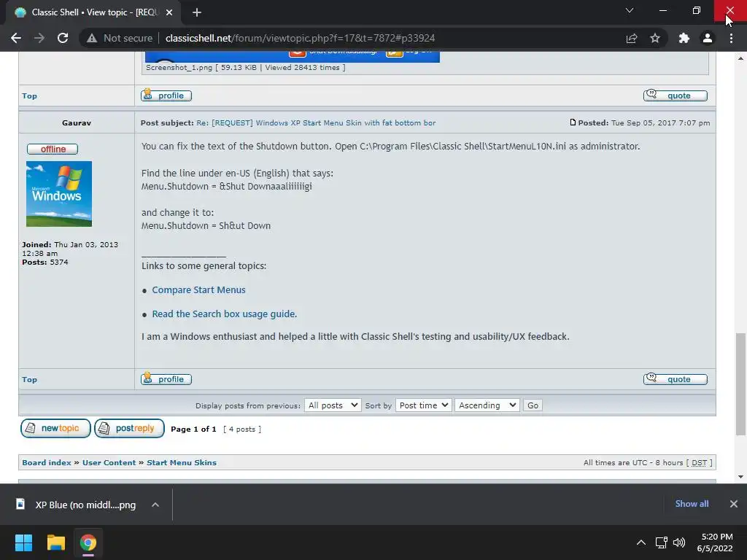747x560 pixels.
Task: Click the address bar URL
Action: click(x=300, y=38)
